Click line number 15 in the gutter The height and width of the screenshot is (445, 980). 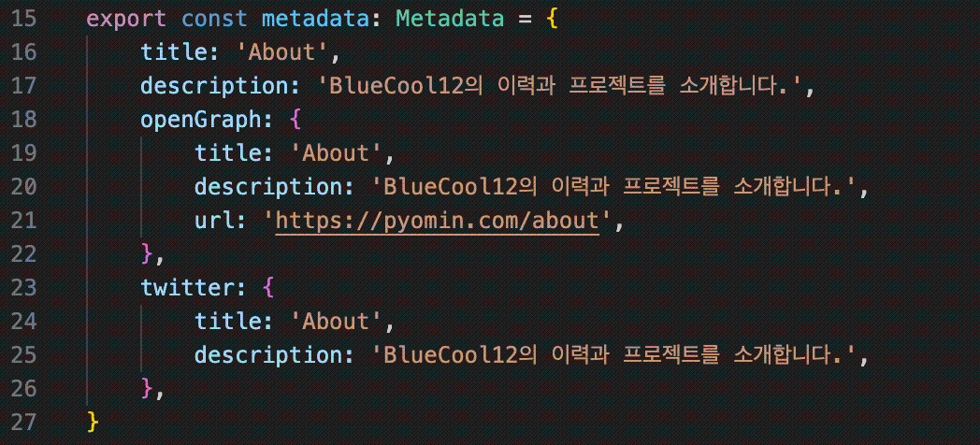25,19
